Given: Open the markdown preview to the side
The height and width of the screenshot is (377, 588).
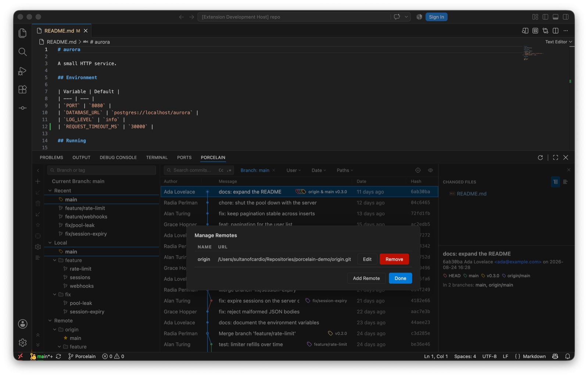Looking at the screenshot, I should tap(525, 31).
